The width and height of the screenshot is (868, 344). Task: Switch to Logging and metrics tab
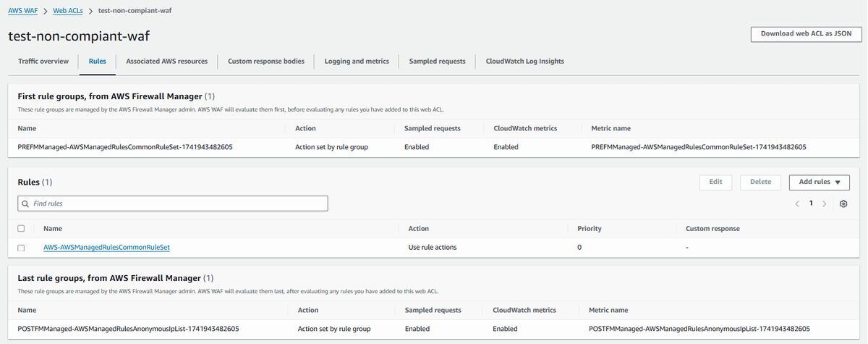click(x=357, y=62)
